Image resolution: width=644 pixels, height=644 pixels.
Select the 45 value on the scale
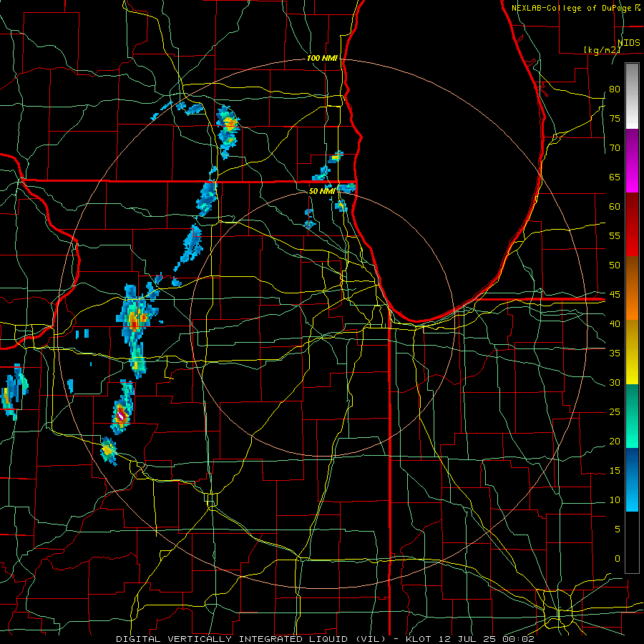click(615, 295)
